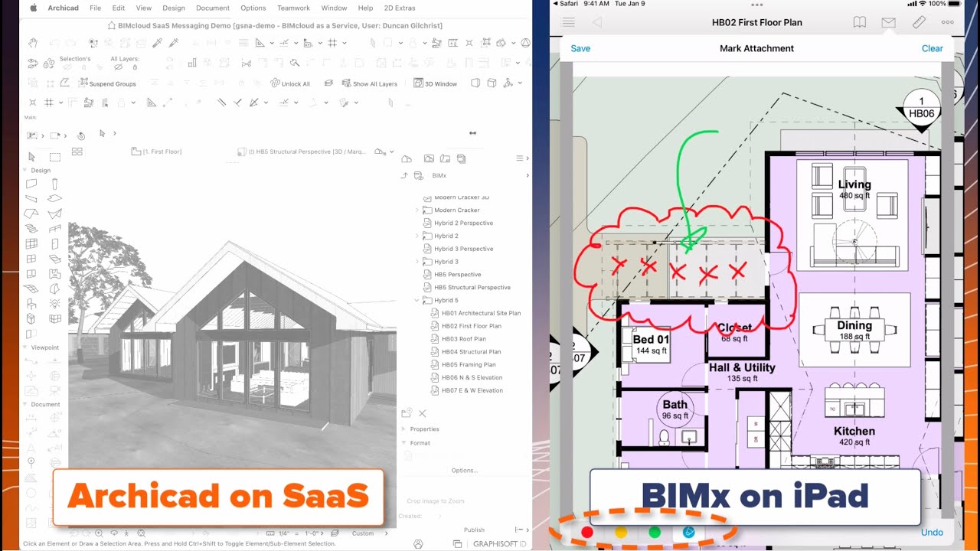Open the BIMx envelope messaging icon
This screenshot has width=980, height=551.
coord(888,22)
